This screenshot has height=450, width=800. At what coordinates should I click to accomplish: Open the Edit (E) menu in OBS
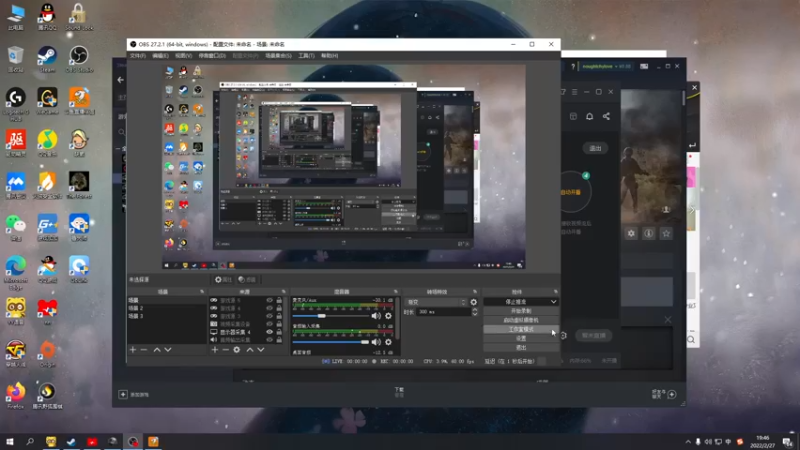pos(160,56)
